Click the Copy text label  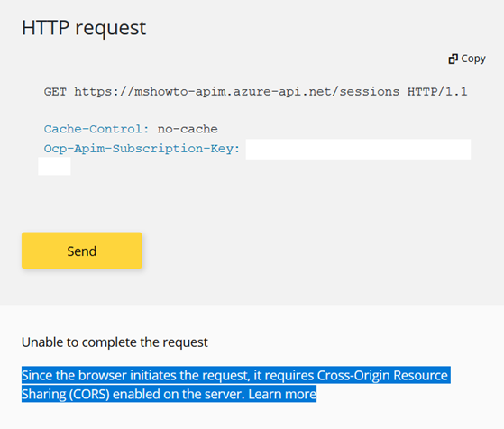pos(473,59)
